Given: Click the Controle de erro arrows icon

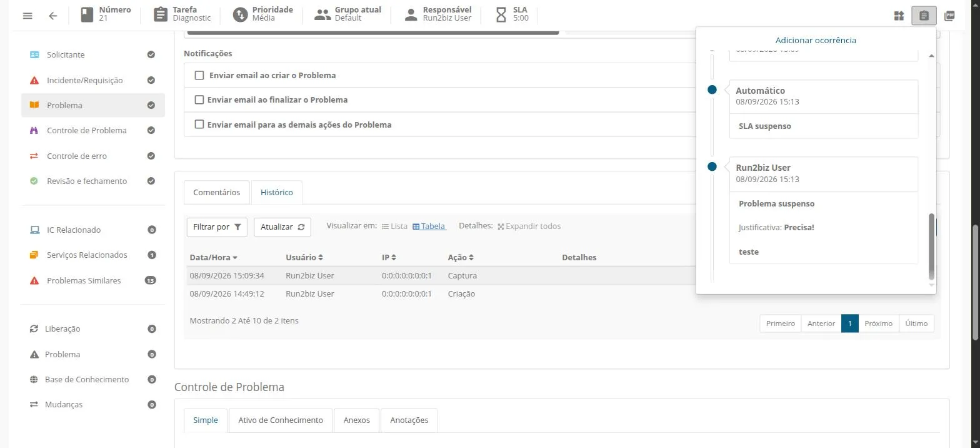Looking at the screenshot, I should tap(34, 156).
